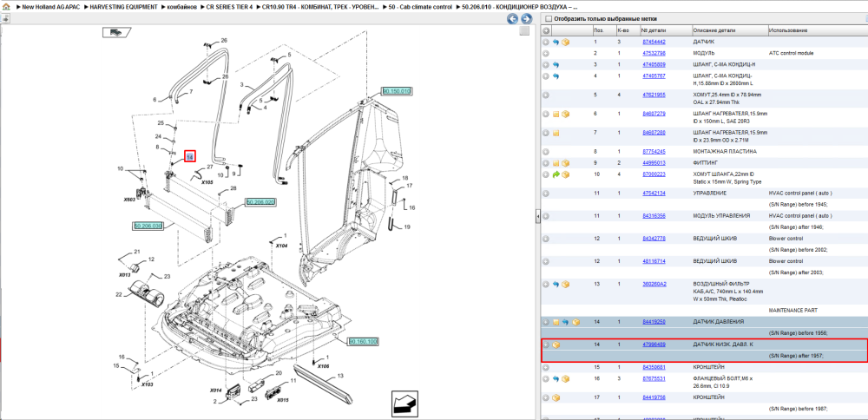Click the highlighted callout 14 in the diagram
Screen dimensions: 868x420
pos(190,157)
